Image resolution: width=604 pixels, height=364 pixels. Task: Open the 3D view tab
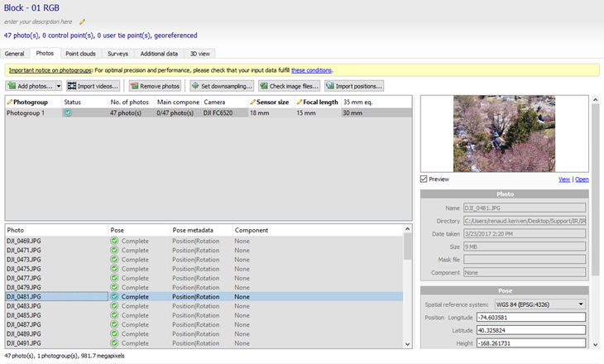(199, 54)
